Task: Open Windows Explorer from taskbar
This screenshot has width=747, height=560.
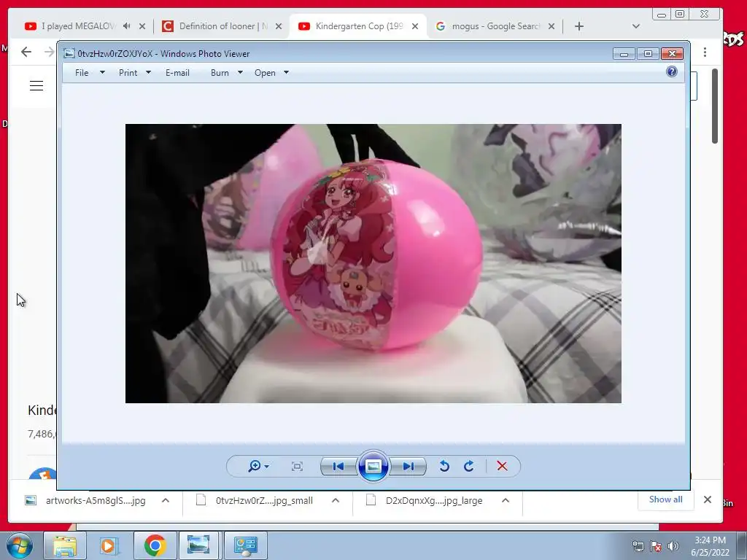Action: [x=65, y=545]
